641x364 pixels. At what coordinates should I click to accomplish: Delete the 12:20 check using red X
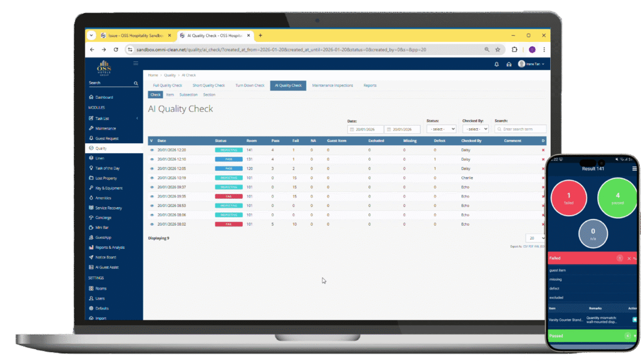pyautogui.click(x=543, y=150)
